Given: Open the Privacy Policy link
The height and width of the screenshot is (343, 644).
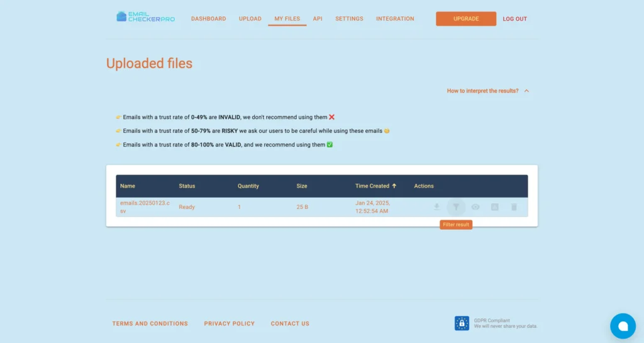Looking at the screenshot, I should point(229,323).
